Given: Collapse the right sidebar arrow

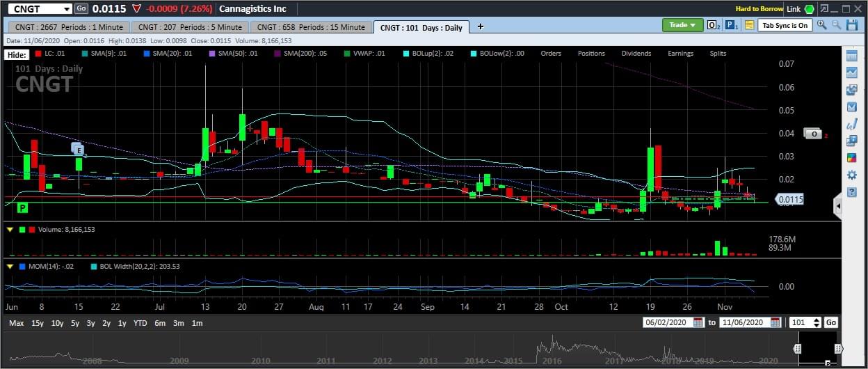Looking at the screenshot, I should click(837, 206).
